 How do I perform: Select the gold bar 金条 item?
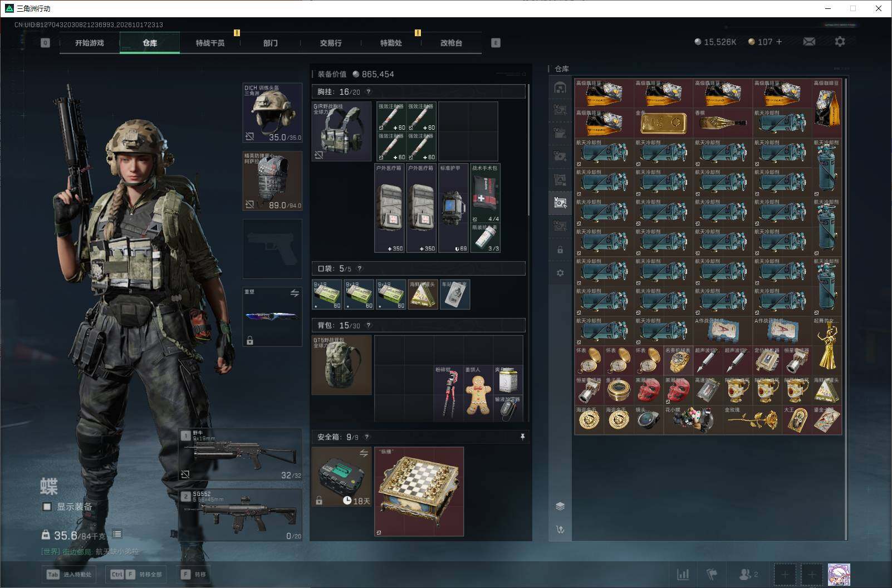[x=663, y=122]
